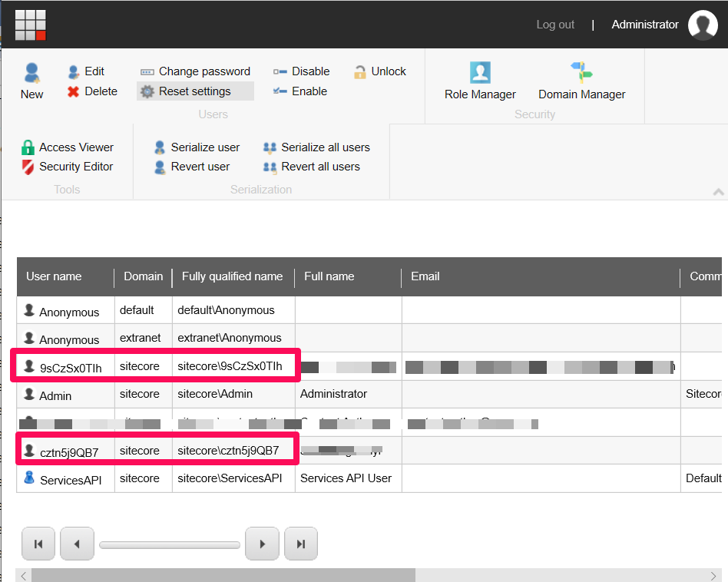Create a new user with New icon
The width and height of the screenshot is (728, 582).
point(31,80)
